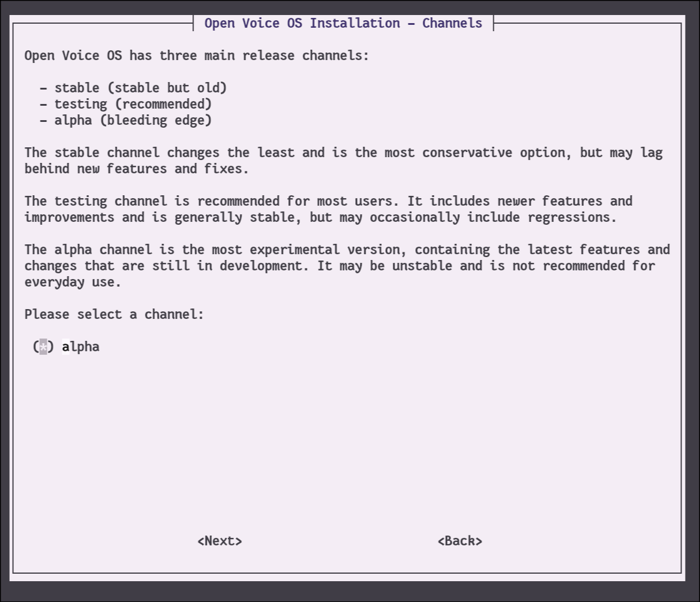Click the line starting "The testing channel is recommended"
Viewport: 700px width, 602px height.
pyautogui.click(x=328, y=201)
